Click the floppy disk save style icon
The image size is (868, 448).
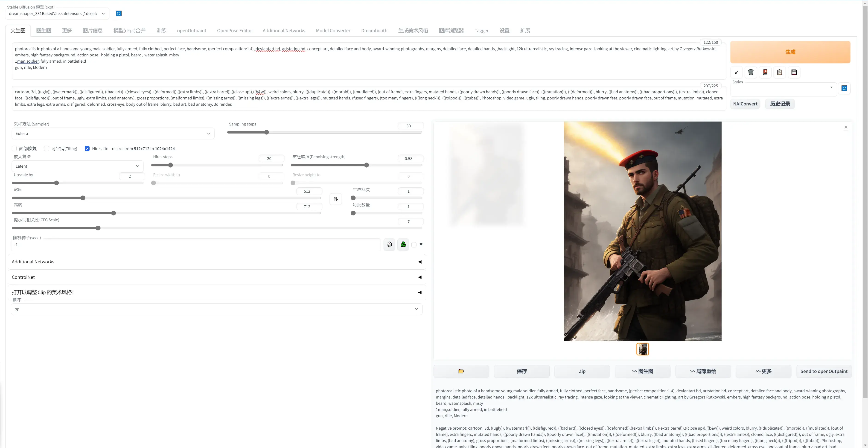tap(794, 72)
